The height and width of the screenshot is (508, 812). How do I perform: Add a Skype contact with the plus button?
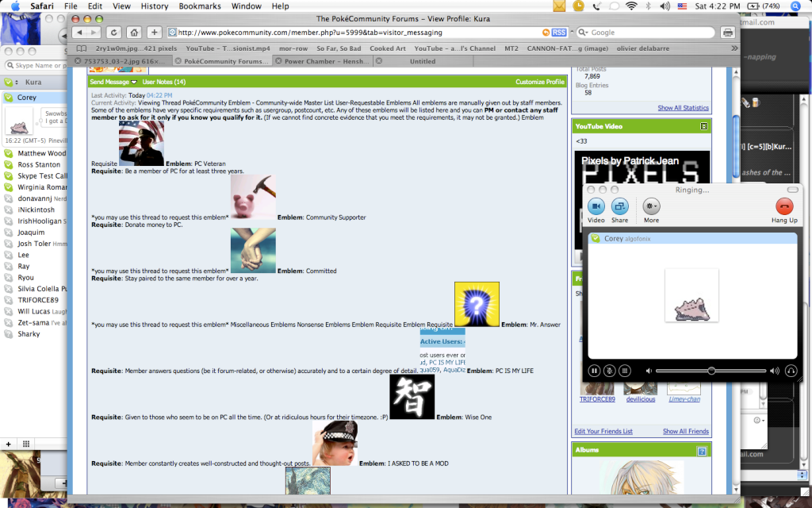coord(8,444)
